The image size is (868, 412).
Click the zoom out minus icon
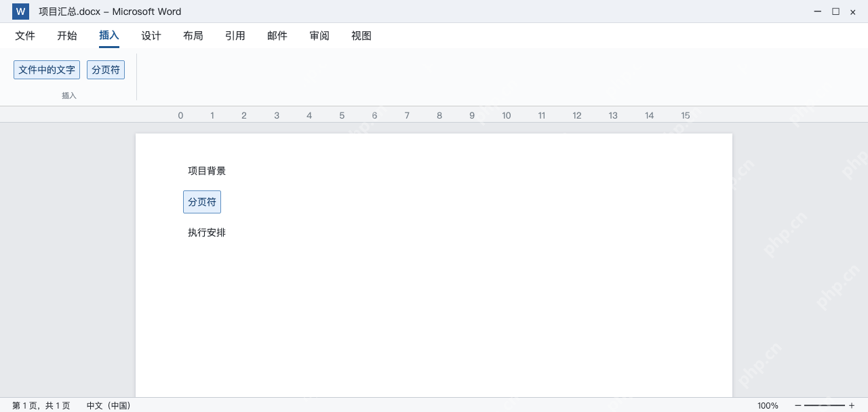click(x=798, y=405)
